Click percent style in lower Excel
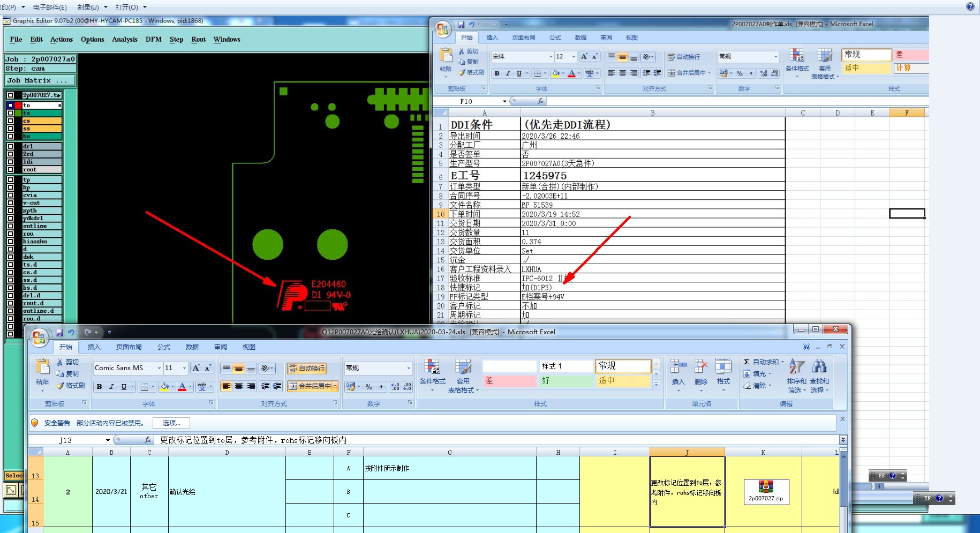 pyautogui.click(x=368, y=386)
